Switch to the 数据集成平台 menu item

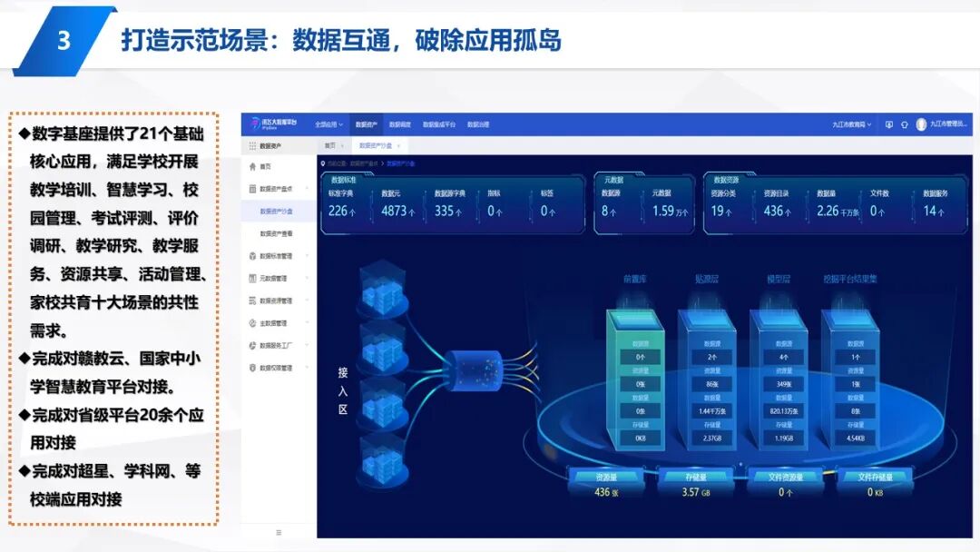[x=438, y=123]
